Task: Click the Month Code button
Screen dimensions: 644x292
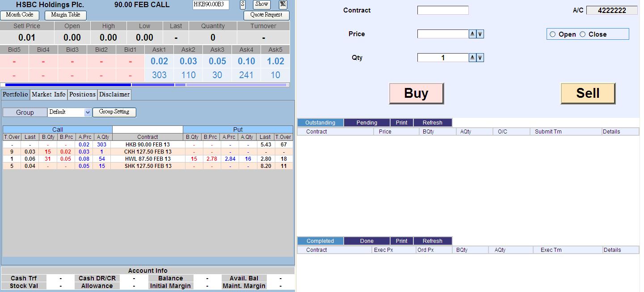Action: coord(20,15)
